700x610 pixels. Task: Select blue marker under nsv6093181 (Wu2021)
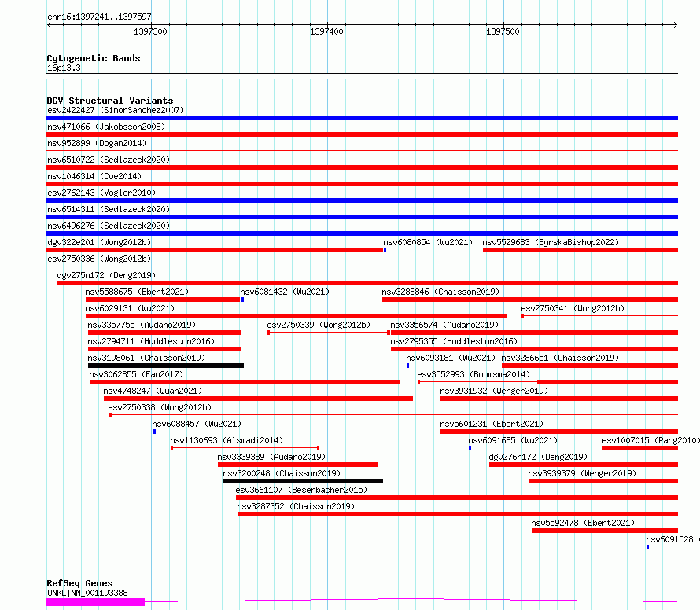click(x=407, y=366)
